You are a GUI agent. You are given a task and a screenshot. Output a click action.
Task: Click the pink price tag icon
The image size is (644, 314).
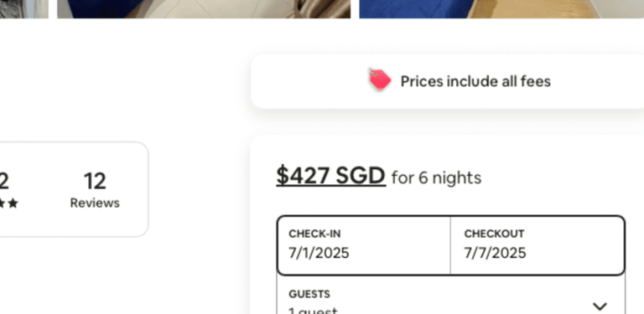(x=380, y=80)
